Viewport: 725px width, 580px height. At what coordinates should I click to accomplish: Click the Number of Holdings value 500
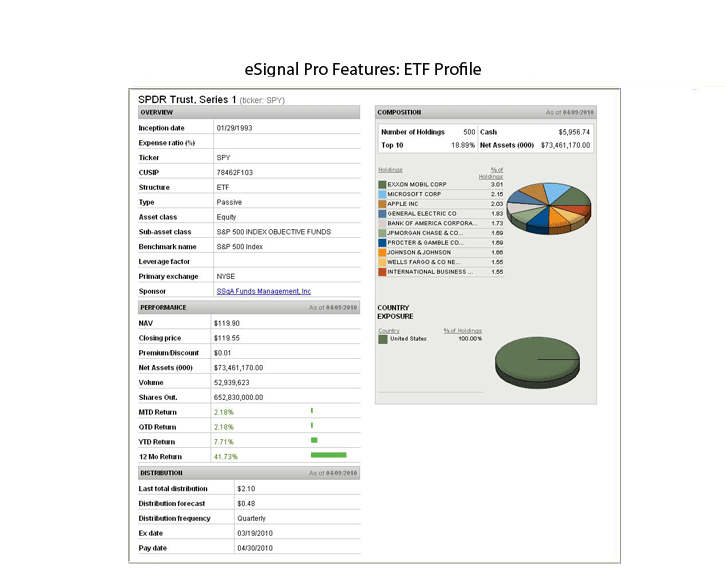coord(469,132)
